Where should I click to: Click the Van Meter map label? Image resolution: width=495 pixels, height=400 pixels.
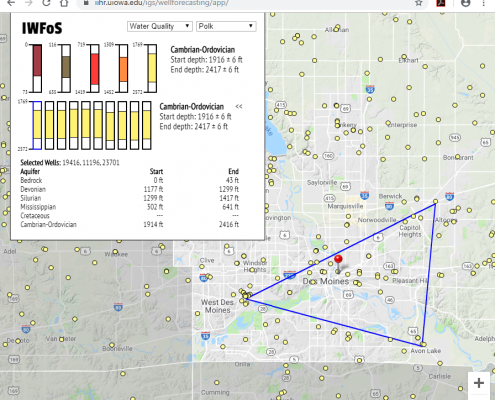pos(61,339)
